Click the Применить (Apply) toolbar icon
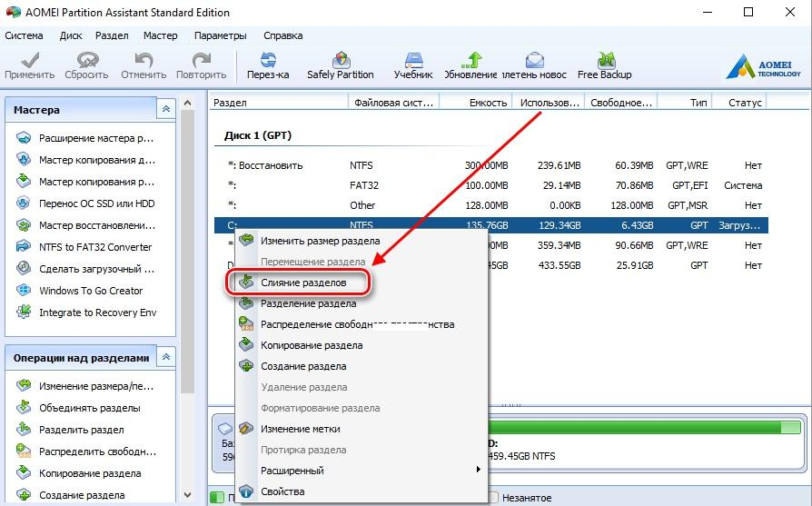812x506 pixels. pyautogui.click(x=29, y=60)
